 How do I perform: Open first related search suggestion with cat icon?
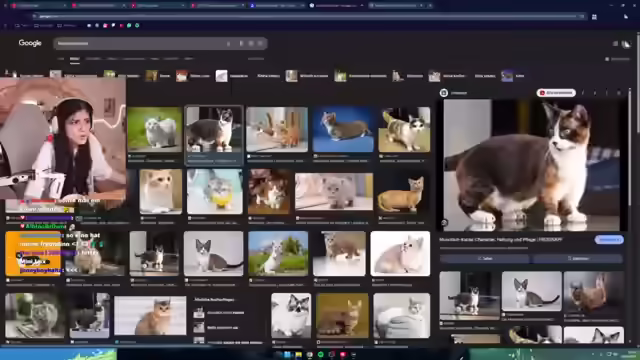click(x=219, y=313)
